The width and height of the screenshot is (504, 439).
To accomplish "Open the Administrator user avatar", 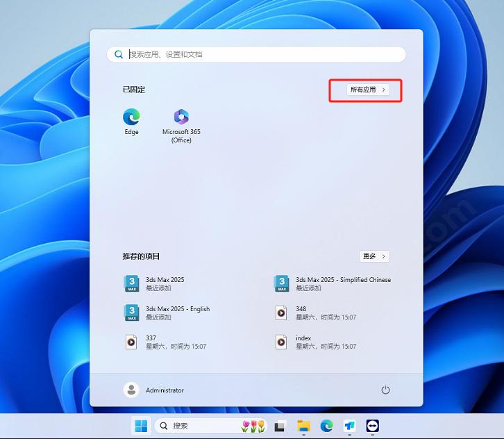I will [x=131, y=390].
